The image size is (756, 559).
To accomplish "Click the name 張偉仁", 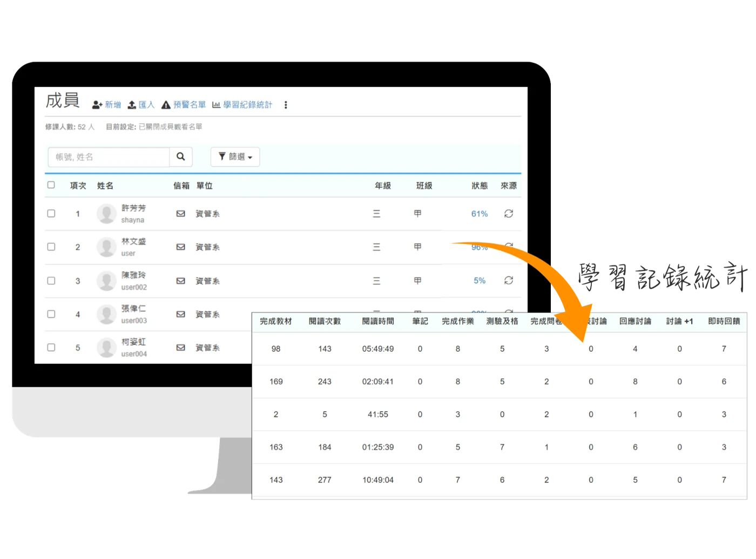I will pos(133,309).
